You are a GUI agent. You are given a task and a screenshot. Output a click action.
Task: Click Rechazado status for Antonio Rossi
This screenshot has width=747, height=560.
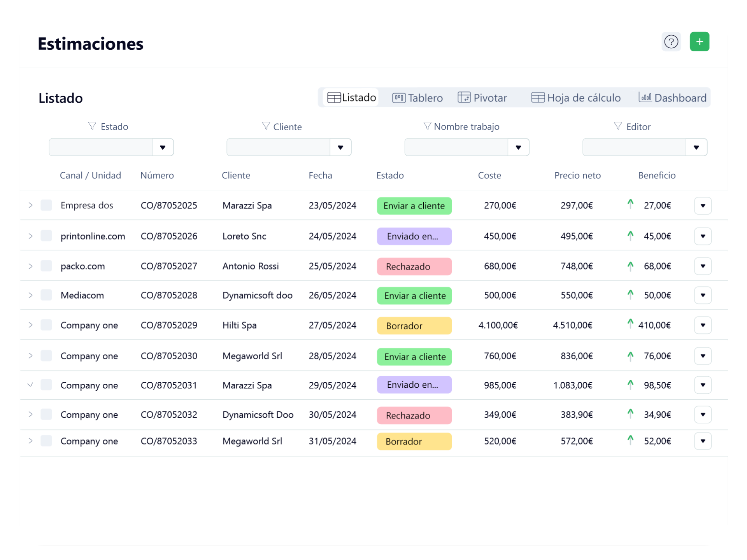[414, 266]
